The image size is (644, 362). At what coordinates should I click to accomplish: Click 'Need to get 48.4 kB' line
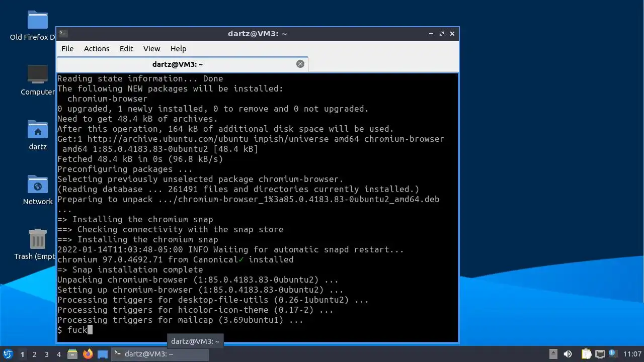[137, 119]
